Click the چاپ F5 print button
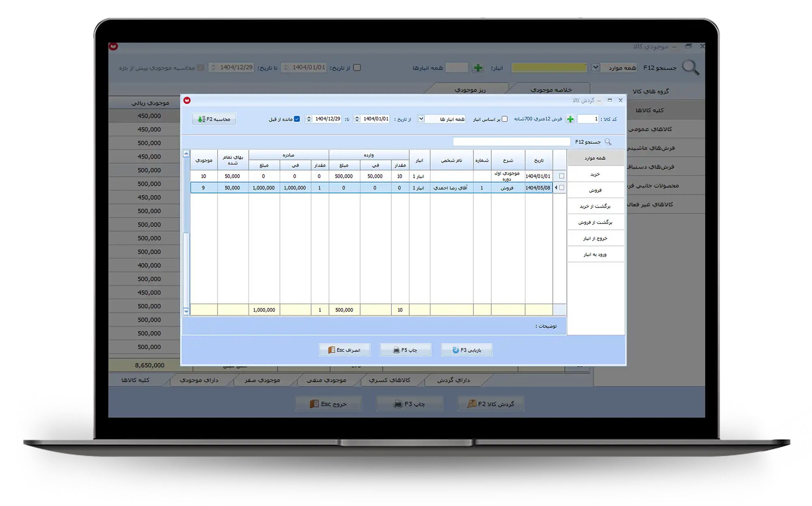Screen dimensions: 812x506 [x=405, y=350]
